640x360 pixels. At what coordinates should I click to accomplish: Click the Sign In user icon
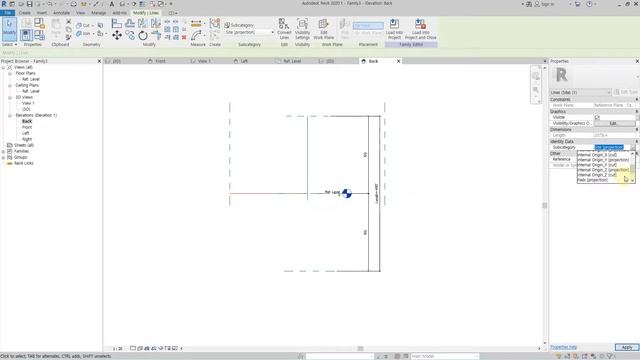537,4
